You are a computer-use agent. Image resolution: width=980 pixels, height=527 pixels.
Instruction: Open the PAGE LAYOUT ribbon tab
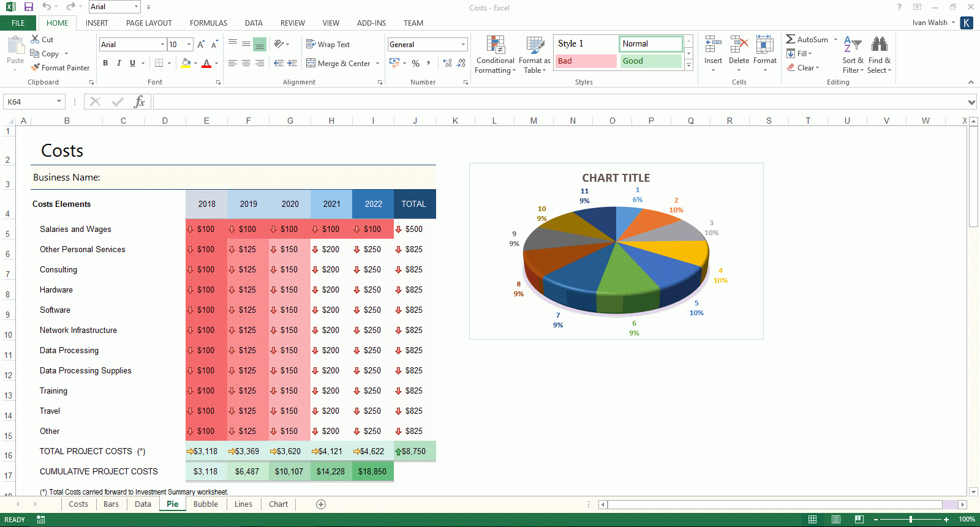(149, 23)
